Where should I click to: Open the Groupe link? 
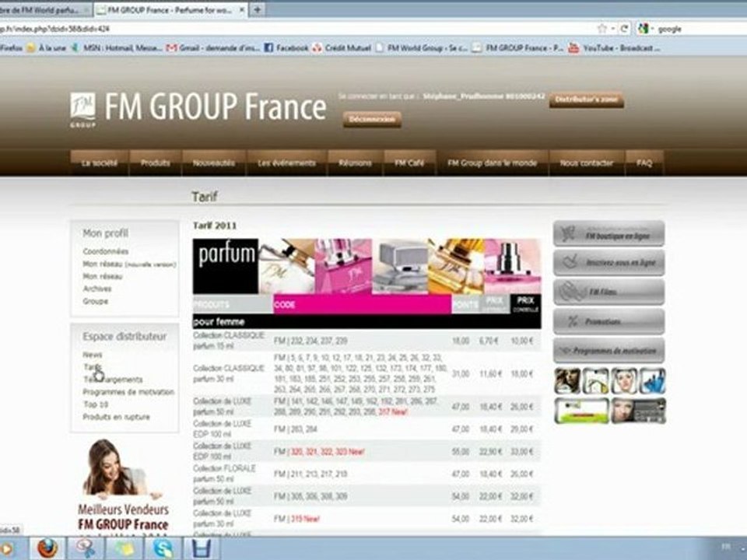[x=95, y=301]
